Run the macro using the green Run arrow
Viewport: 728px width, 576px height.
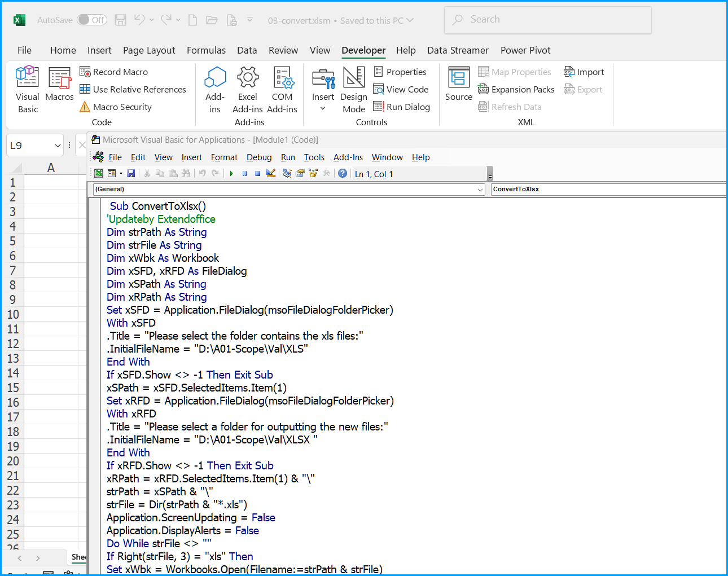click(x=231, y=173)
